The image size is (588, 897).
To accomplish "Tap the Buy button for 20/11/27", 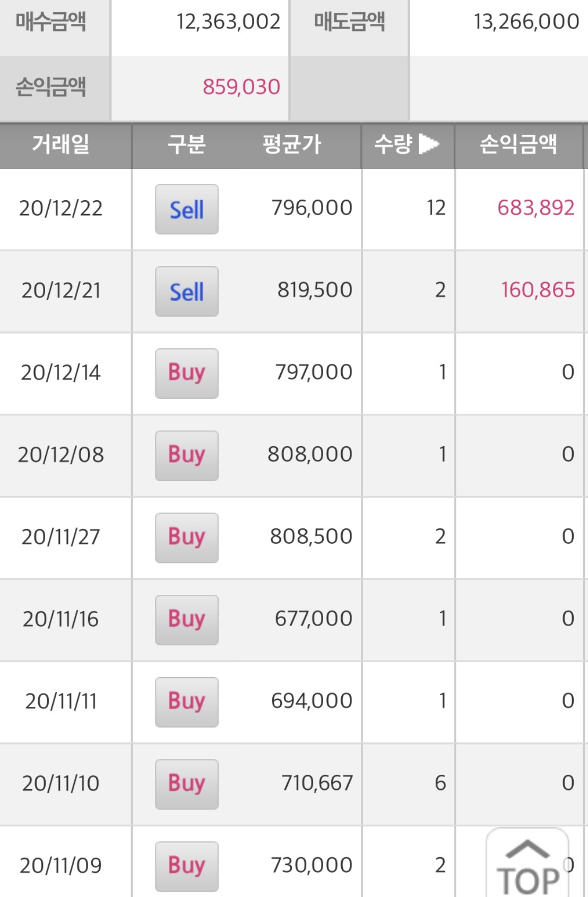I will pyautogui.click(x=186, y=537).
